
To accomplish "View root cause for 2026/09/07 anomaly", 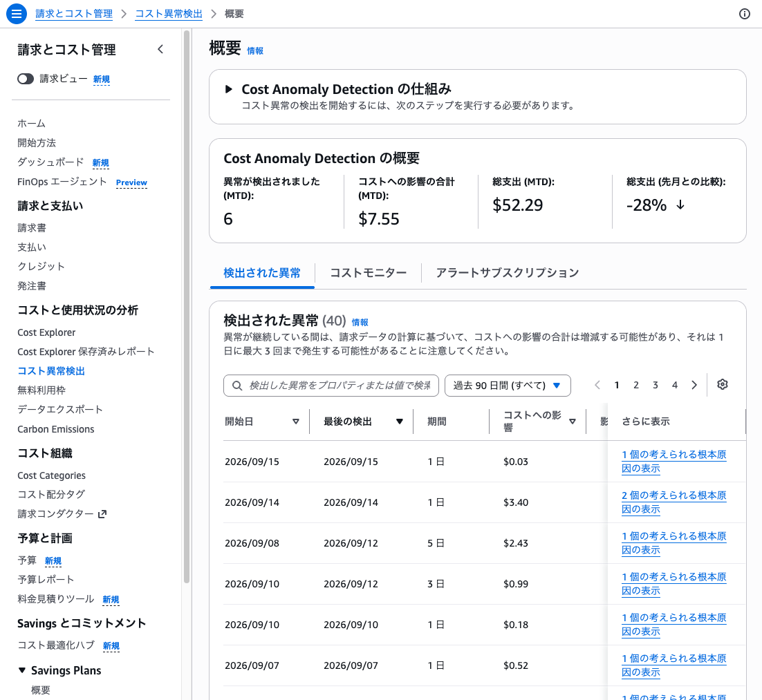I will click(x=673, y=665).
